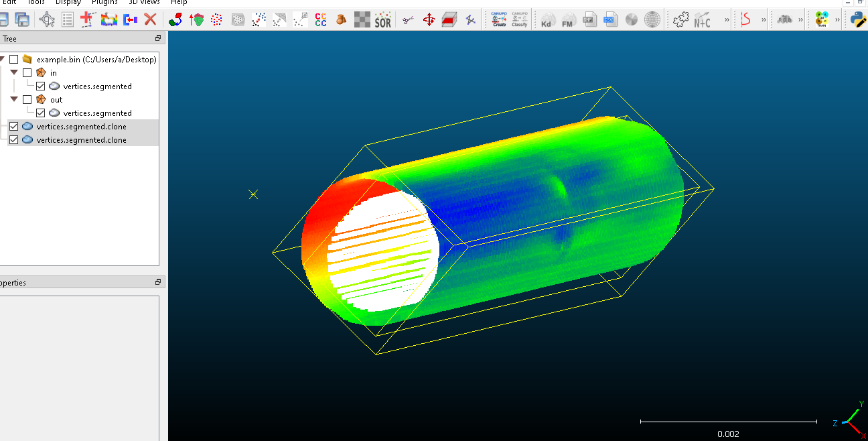Click the CANUPO Create button

click(499, 19)
